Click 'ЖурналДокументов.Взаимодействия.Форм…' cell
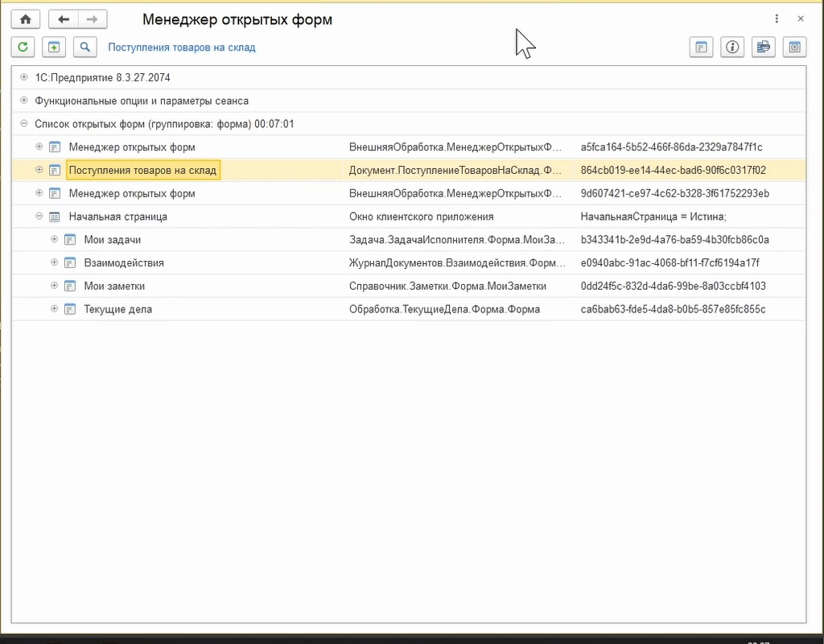 tap(457, 263)
